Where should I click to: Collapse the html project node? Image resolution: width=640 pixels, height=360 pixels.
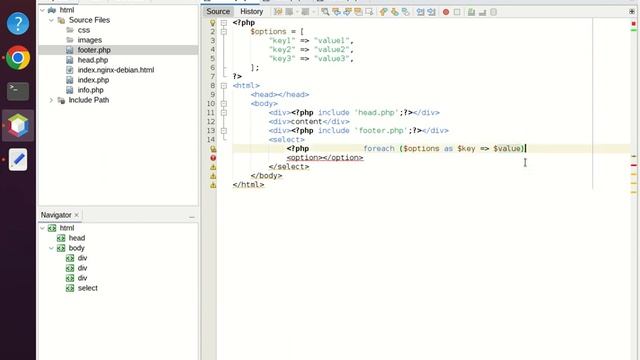[42, 10]
